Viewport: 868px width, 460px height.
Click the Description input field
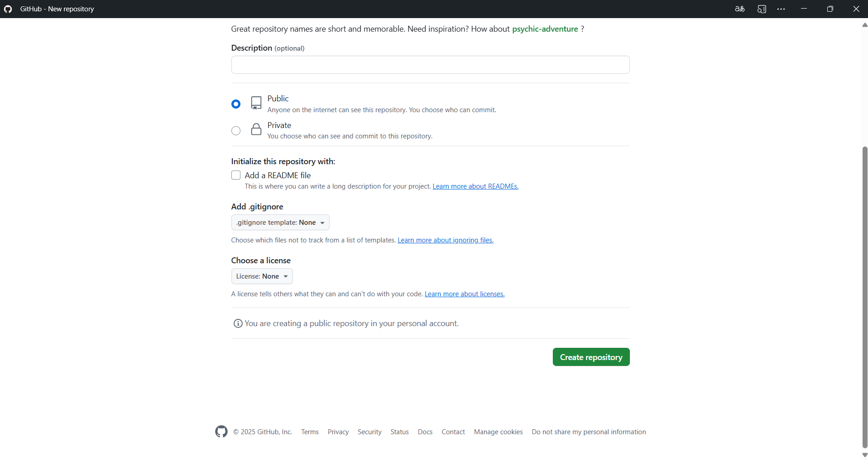[430, 65]
